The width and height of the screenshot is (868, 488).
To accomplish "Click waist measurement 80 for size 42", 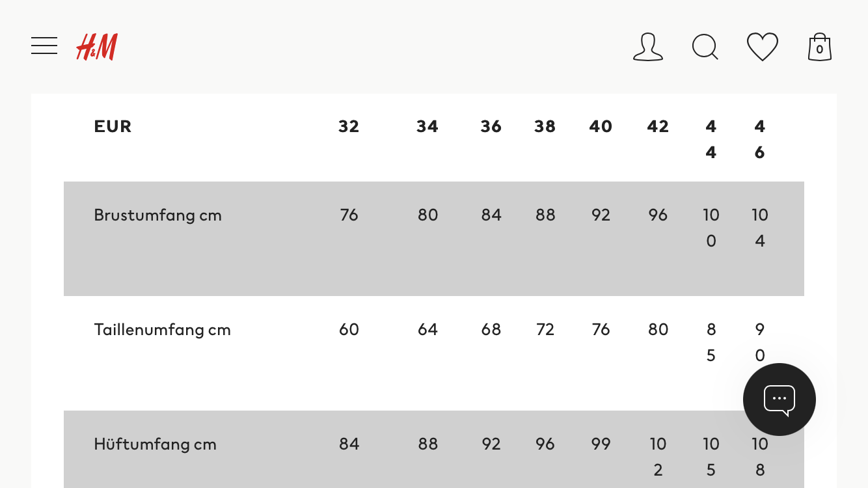I will pyautogui.click(x=658, y=329).
